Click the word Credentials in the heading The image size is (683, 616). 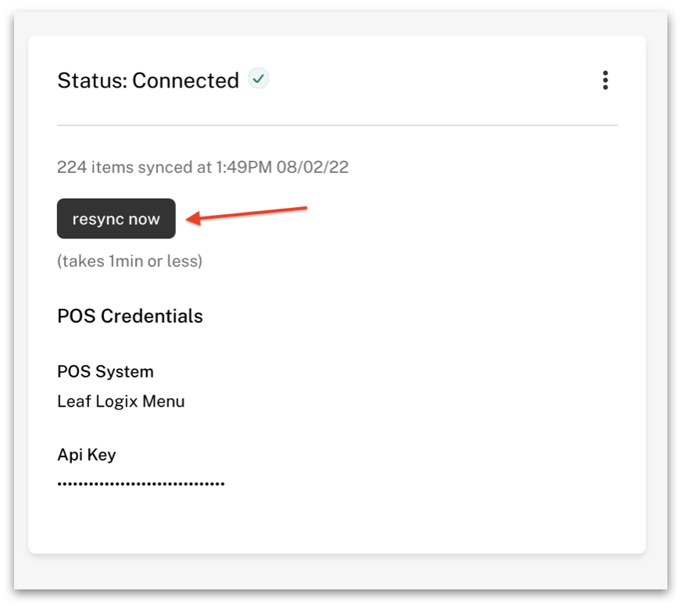[152, 317]
